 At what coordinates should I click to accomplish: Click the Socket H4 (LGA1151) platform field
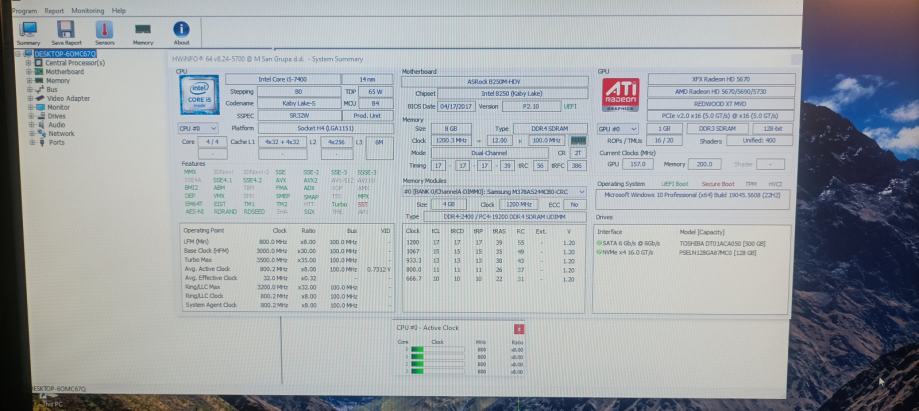[326, 128]
